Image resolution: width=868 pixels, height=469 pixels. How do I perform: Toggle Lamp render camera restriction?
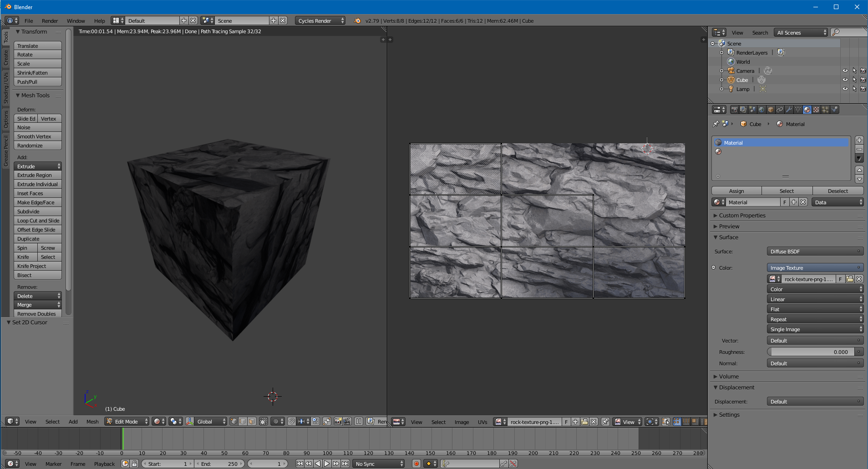click(x=863, y=89)
